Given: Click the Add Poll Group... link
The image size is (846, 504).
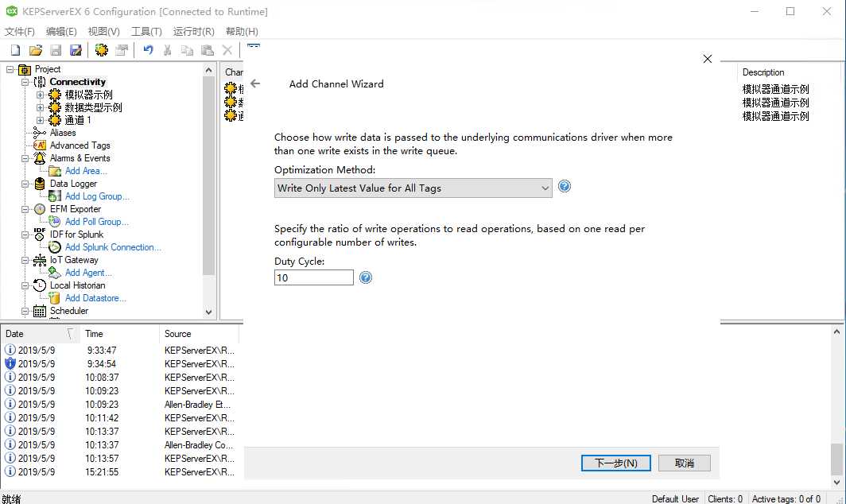Looking at the screenshot, I should point(96,222).
